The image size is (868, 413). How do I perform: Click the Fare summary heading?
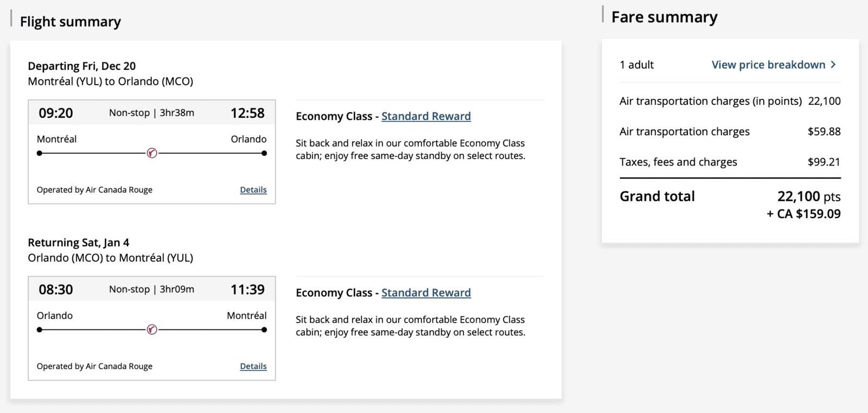tap(664, 17)
